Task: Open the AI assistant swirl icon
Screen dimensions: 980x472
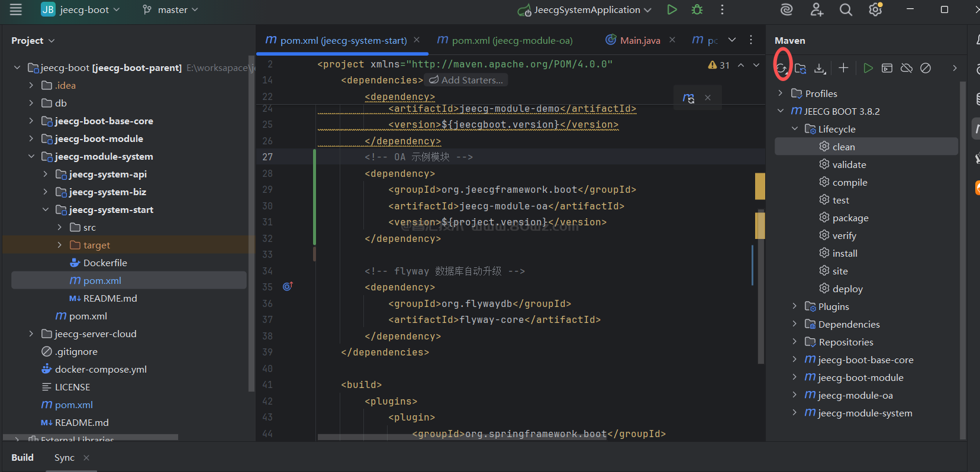Action: point(786,9)
